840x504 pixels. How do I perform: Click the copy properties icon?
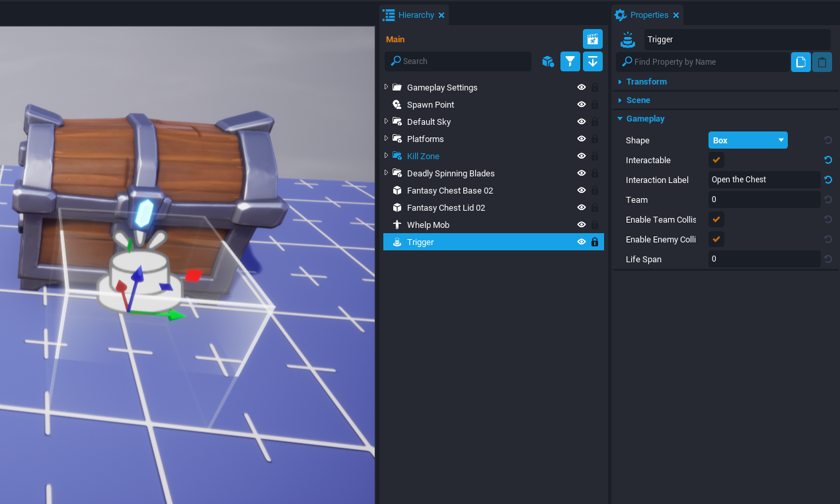pos(800,62)
